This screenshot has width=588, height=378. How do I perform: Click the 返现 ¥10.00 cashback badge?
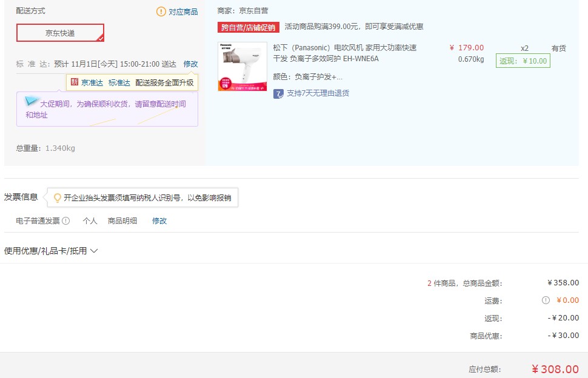[x=523, y=61]
